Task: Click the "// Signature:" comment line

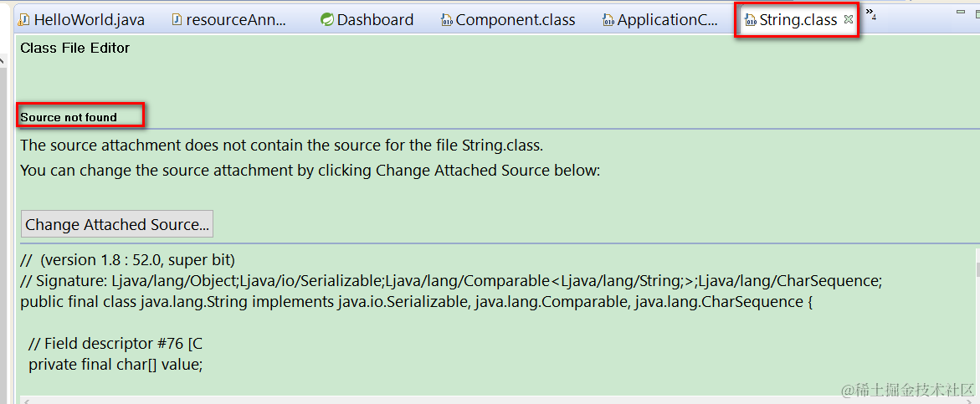Action: coord(451,281)
